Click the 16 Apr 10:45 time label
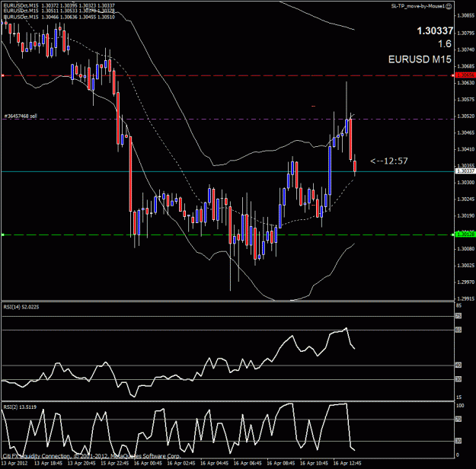The height and width of the screenshot is (469, 476). [x=315, y=463]
